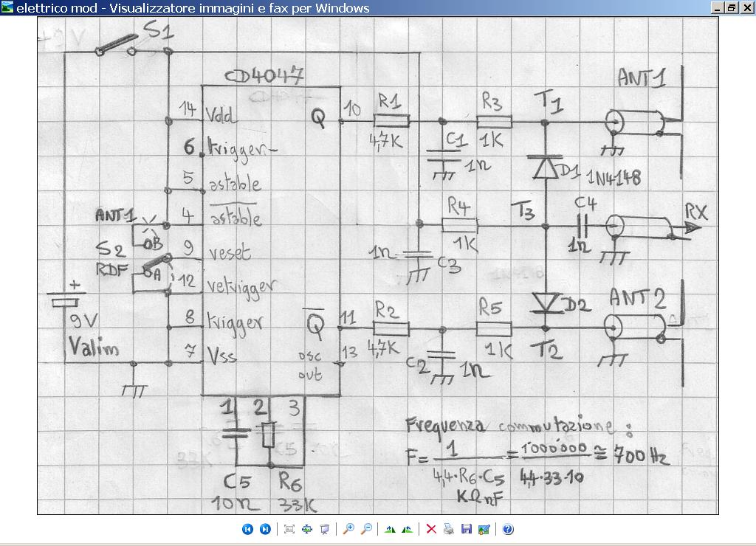
Task: Rotate the image clockwise
Action: pos(390,529)
